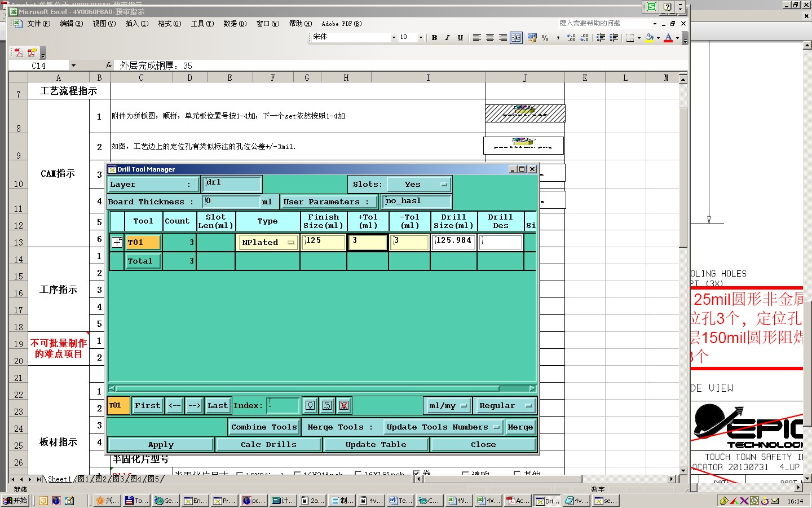Viewport: 812px width, 508px height.
Task: Open the font color dropdown arrow
Action: [x=677, y=38]
